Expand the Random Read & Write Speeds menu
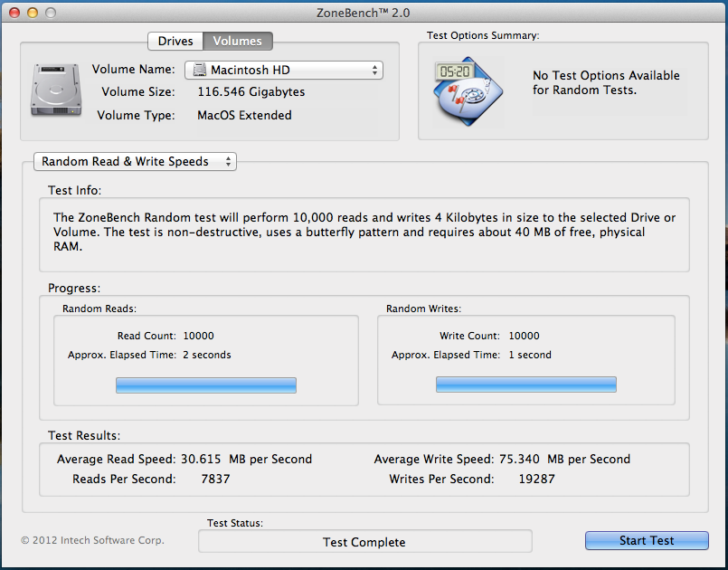728x570 pixels. pyautogui.click(x=135, y=161)
